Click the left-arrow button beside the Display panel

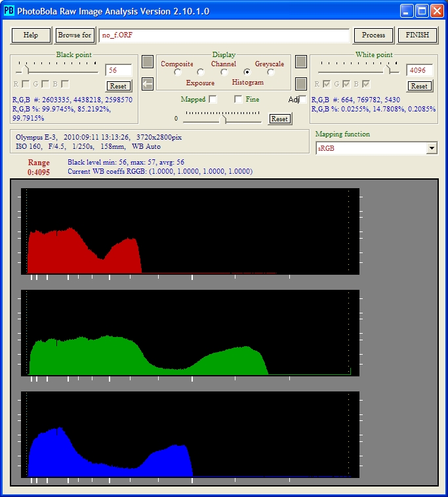[x=148, y=84]
